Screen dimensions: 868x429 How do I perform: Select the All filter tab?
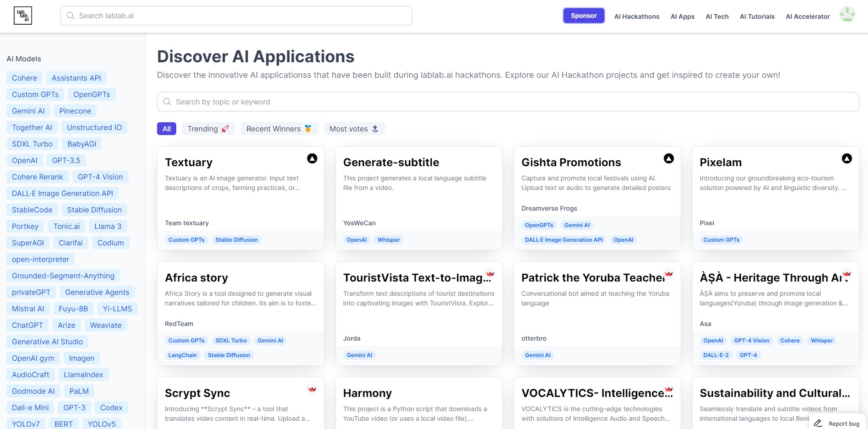[x=167, y=129]
